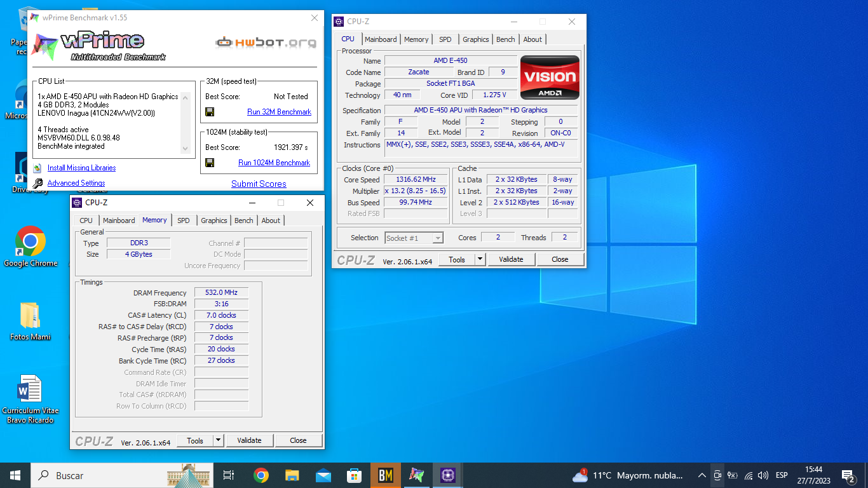The height and width of the screenshot is (488, 868).
Task: Click the Run 32M Benchmark link
Action: tap(279, 112)
